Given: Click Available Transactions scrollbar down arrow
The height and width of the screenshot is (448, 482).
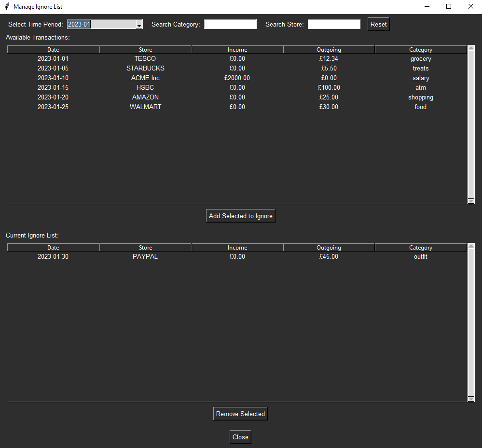Looking at the screenshot, I should click(470, 201).
